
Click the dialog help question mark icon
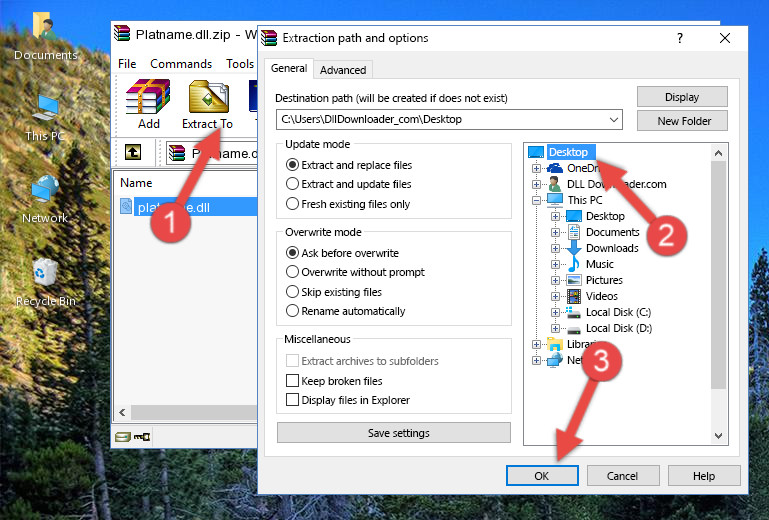pos(680,38)
